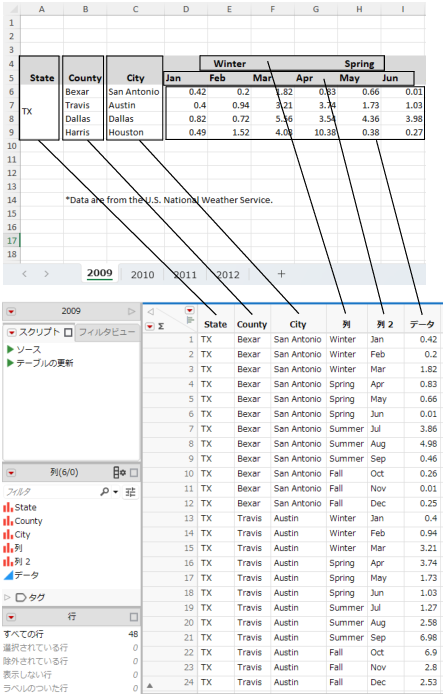Click the County column nominal icon in column list

click(8, 521)
